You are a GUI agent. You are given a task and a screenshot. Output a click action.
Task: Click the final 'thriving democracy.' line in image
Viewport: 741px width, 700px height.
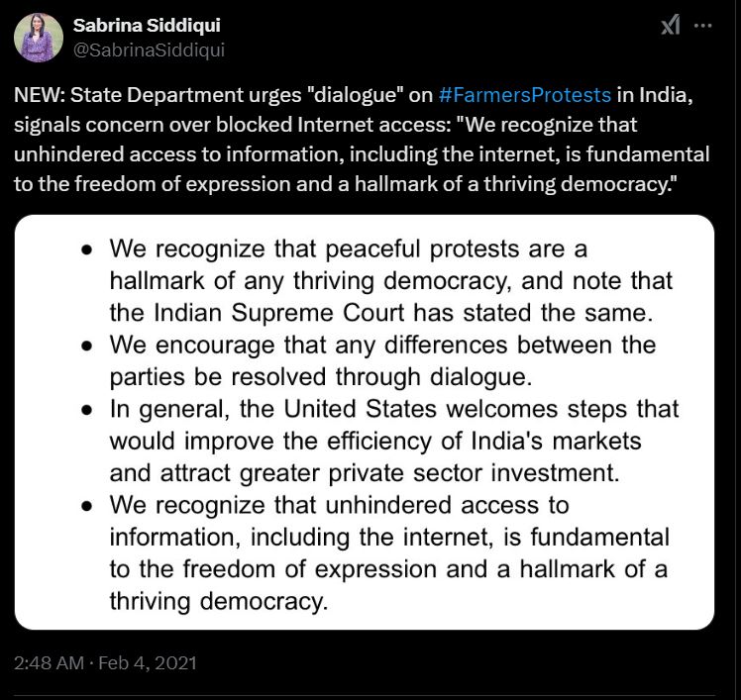(219, 601)
